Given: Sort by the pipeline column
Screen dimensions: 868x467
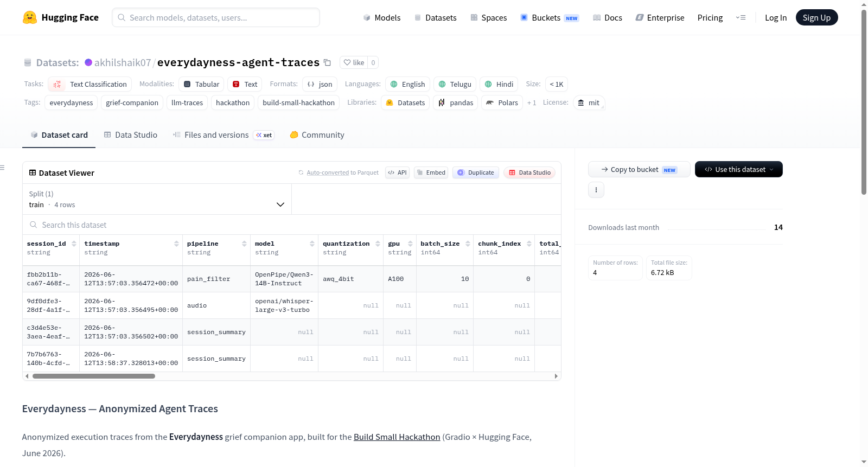Looking at the screenshot, I should point(244,244).
